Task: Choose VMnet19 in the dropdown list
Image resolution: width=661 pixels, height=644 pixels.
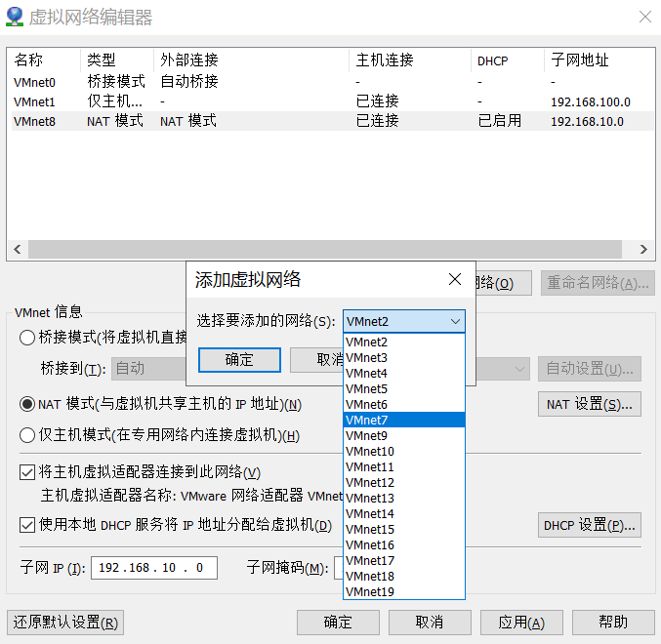Action: pyautogui.click(x=404, y=591)
